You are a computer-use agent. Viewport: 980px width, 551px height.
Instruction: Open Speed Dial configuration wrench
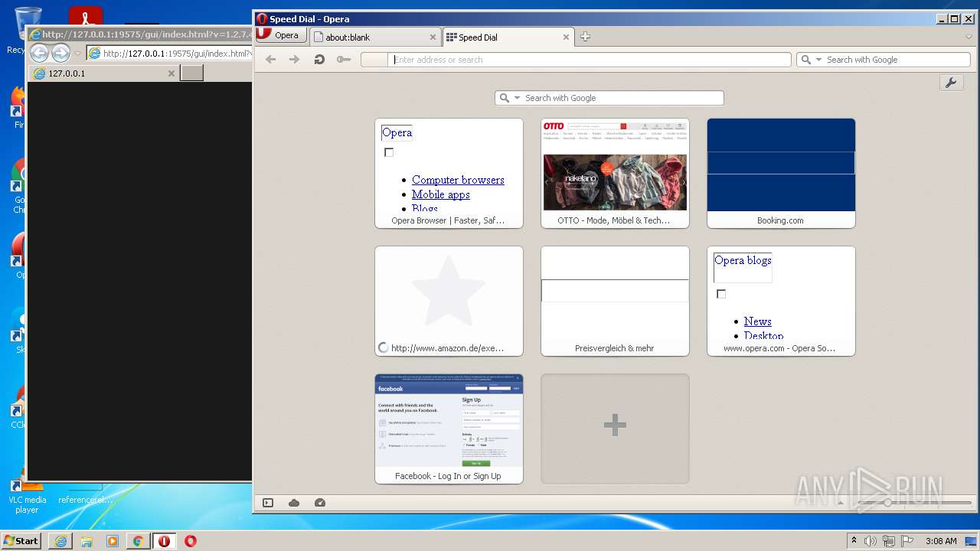point(951,83)
